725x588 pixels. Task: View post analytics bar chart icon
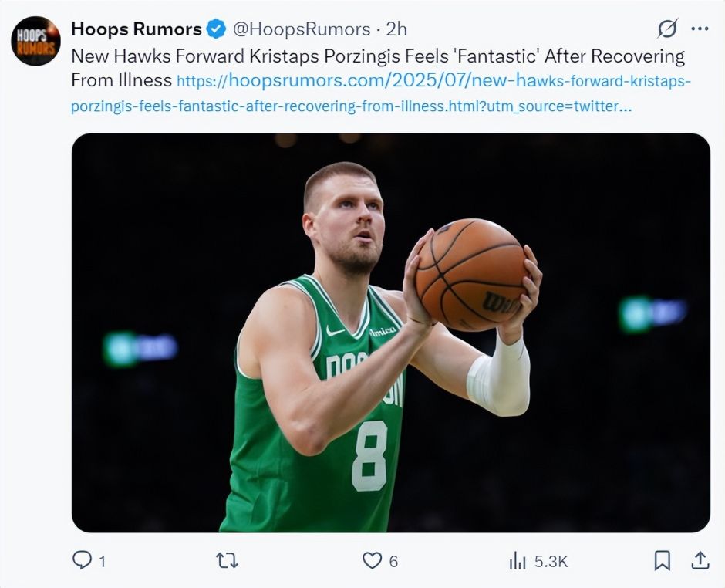click(518, 561)
